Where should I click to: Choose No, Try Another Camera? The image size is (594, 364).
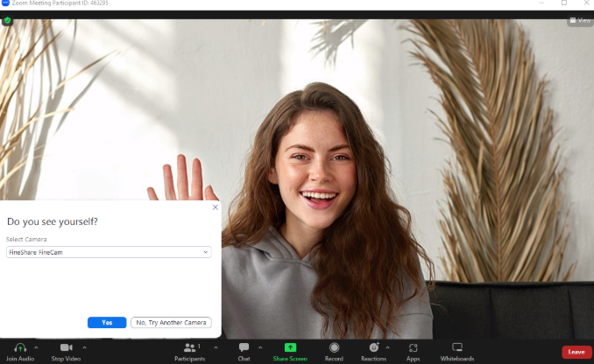point(171,322)
